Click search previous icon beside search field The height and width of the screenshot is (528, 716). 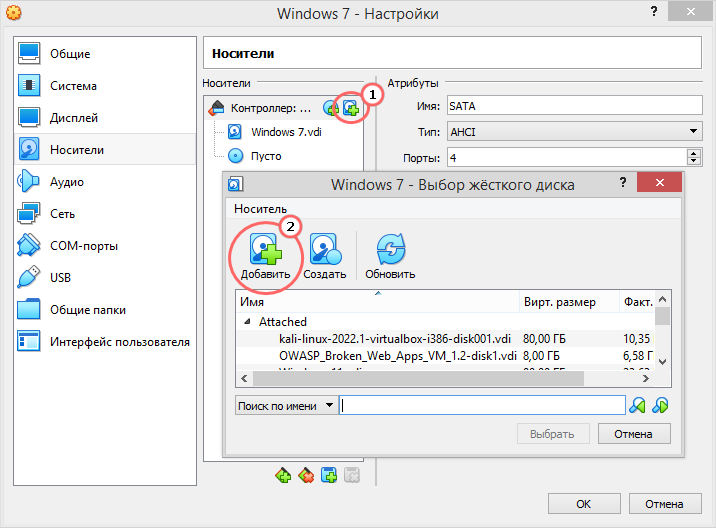(637, 405)
